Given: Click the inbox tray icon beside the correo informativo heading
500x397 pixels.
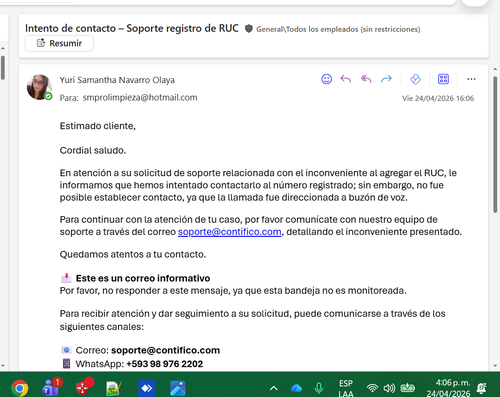Looking at the screenshot, I should tap(66, 278).
